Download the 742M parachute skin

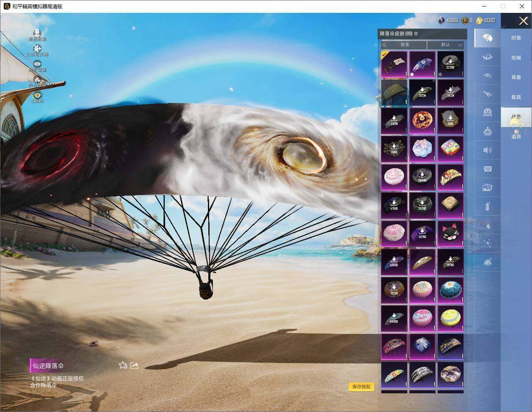451,92
